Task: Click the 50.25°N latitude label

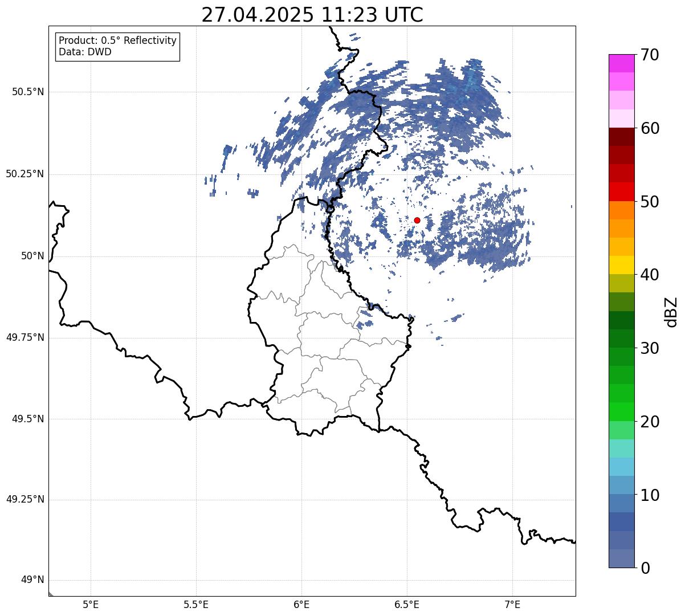Action: click(25, 174)
